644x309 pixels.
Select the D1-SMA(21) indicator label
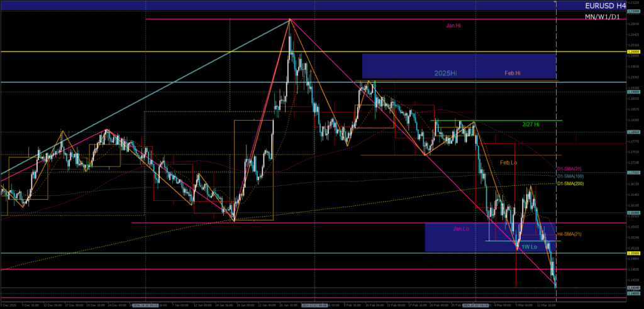pos(569,169)
